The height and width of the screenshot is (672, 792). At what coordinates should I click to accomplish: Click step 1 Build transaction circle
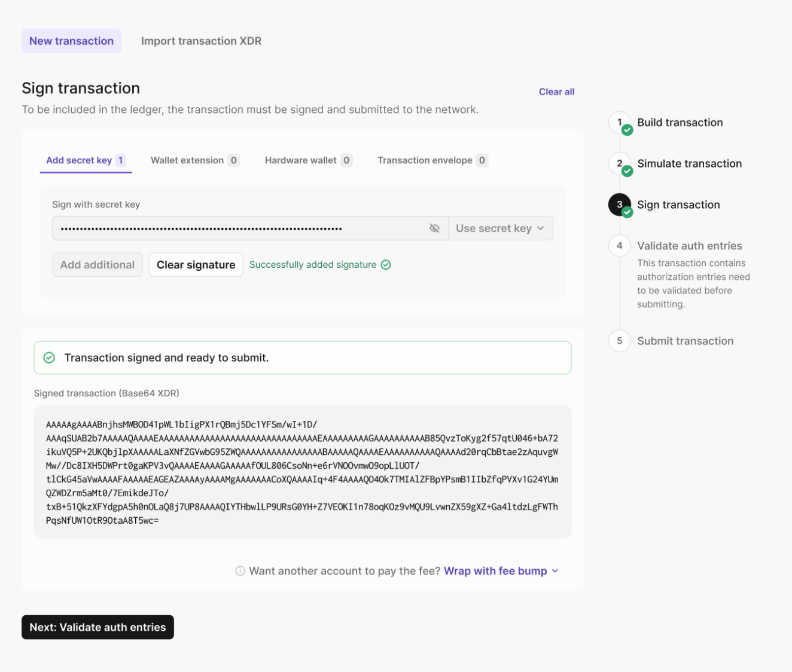[x=620, y=123]
